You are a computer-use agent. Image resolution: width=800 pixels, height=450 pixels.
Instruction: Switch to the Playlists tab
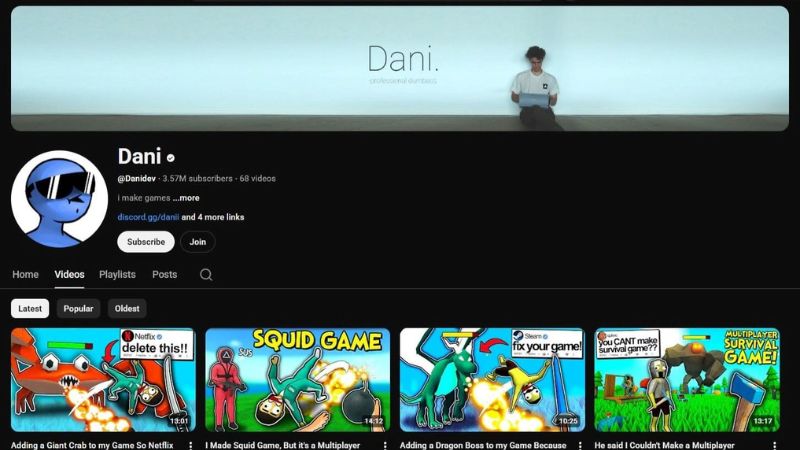pos(117,274)
